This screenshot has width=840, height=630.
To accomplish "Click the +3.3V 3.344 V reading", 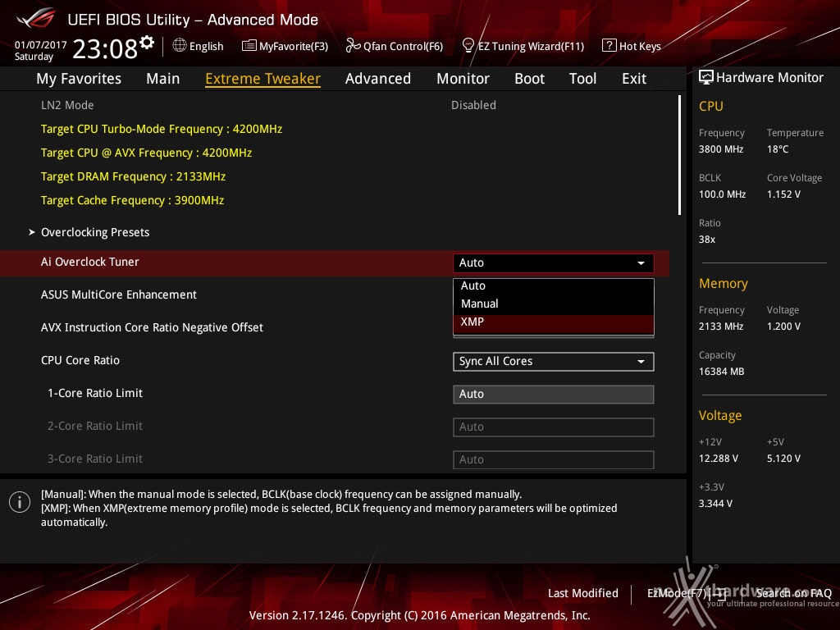I will [715, 504].
